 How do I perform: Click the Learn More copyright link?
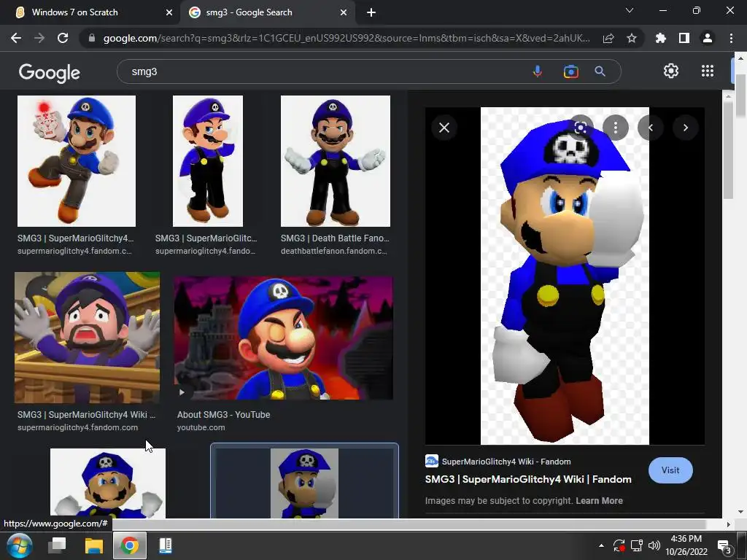pyautogui.click(x=599, y=500)
